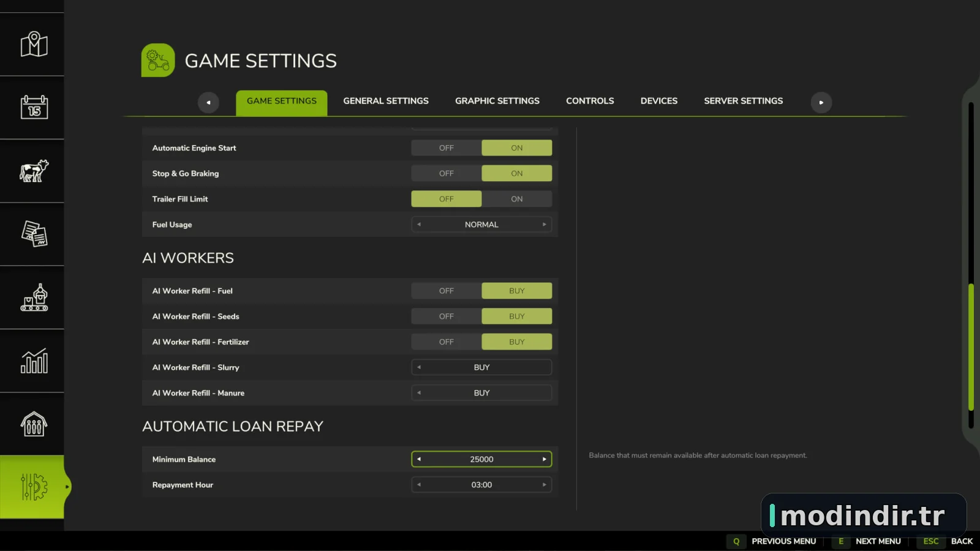Disable AI Worker Refill Fertilizer
The image size is (980, 551).
(447, 342)
